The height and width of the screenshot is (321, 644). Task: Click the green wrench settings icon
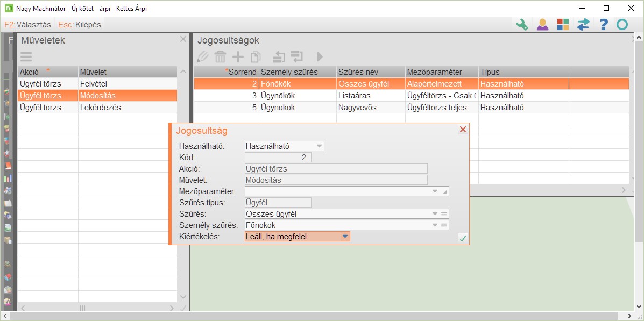point(521,25)
